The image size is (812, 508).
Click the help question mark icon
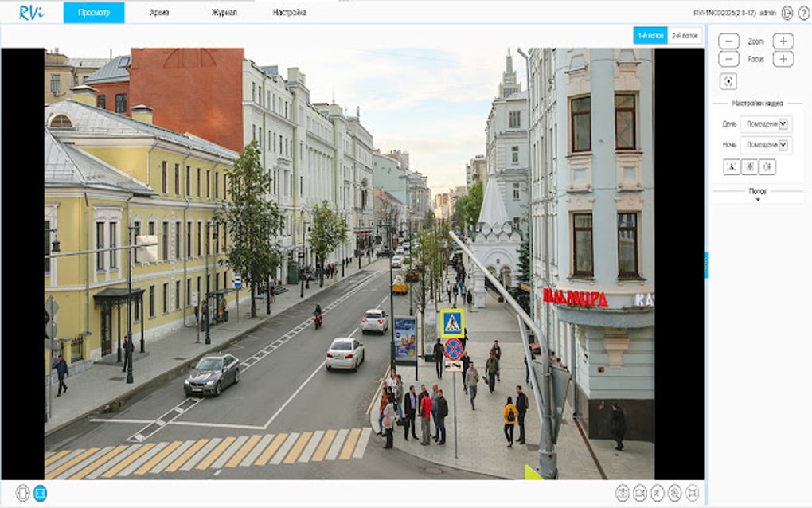coord(804,11)
